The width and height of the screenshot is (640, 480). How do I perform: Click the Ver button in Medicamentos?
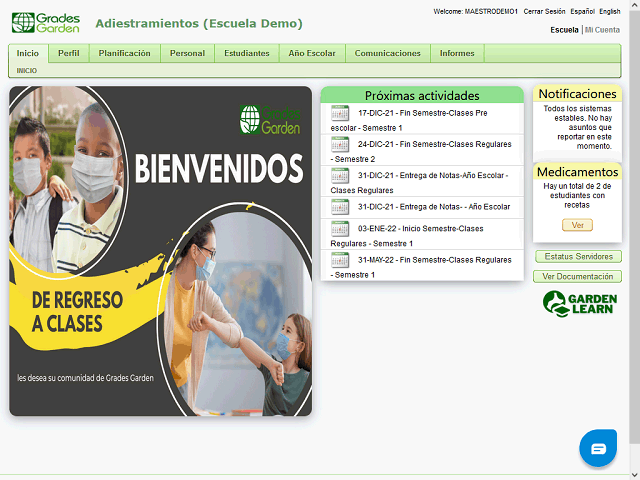tap(577, 225)
